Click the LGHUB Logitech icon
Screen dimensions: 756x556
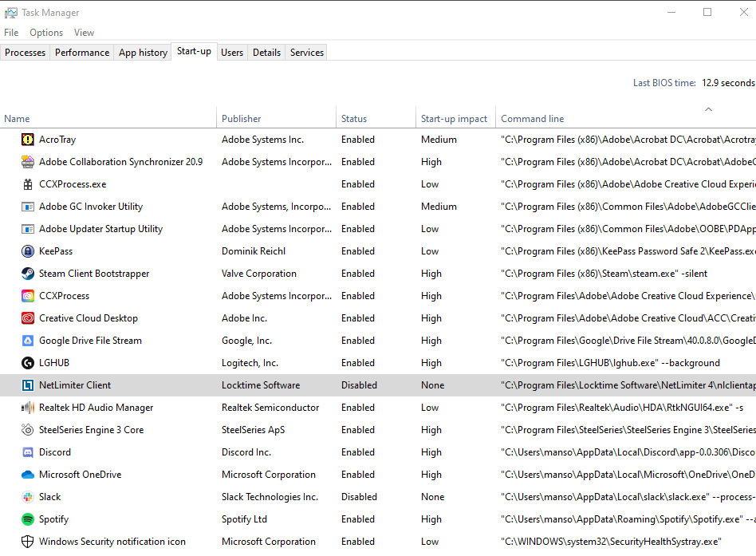[x=28, y=363]
